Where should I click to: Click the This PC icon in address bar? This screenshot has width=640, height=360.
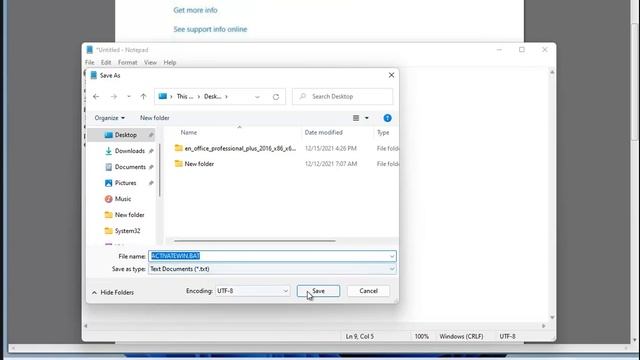[162, 96]
